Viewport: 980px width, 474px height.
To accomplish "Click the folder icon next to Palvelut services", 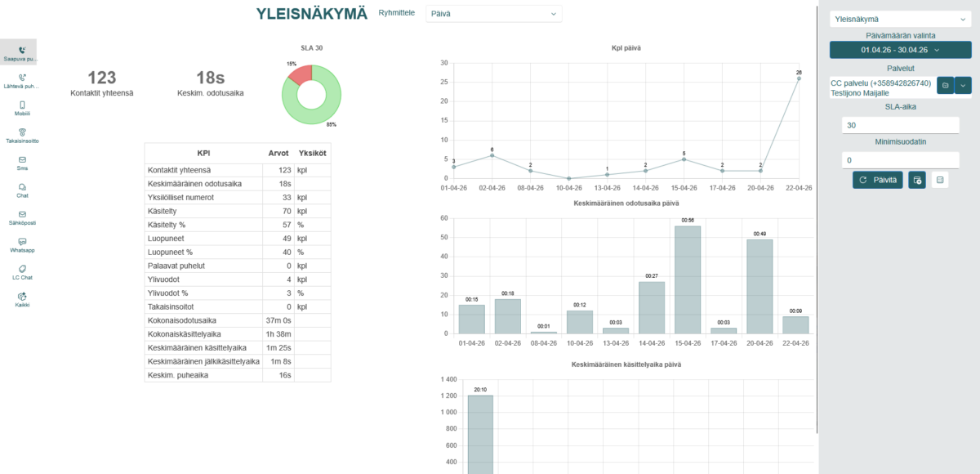I will (x=945, y=85).
